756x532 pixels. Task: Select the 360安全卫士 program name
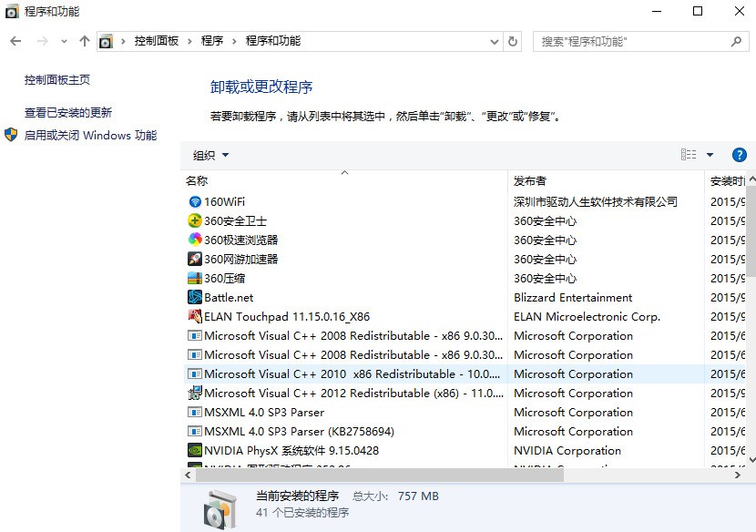coord(235,220)
